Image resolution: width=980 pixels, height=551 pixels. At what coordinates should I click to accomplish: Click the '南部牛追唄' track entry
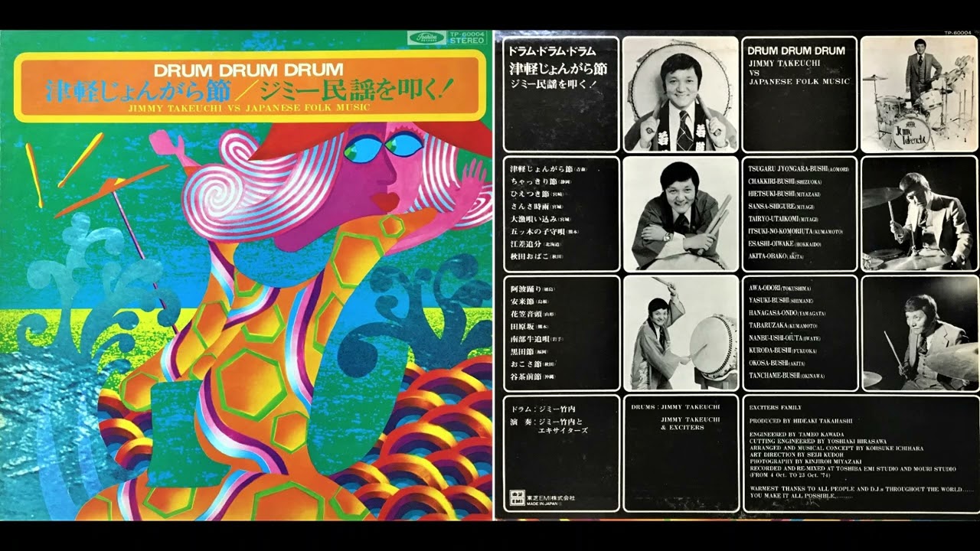coord(530,339)
